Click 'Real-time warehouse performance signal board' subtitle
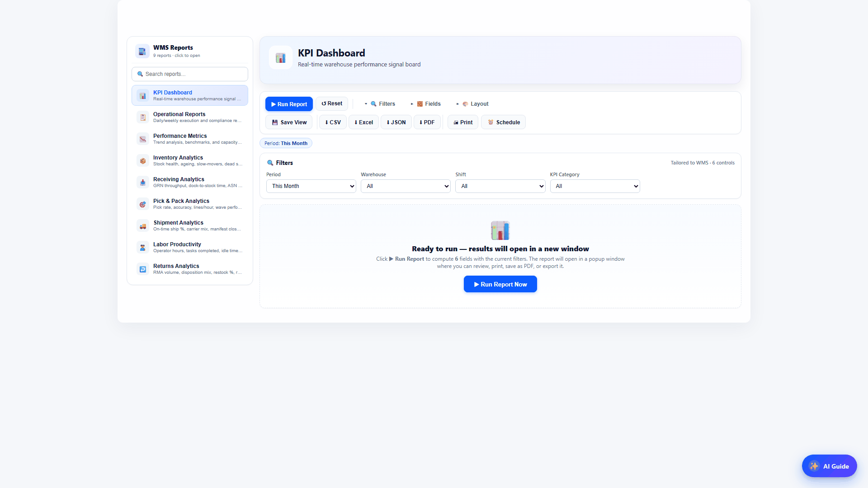The height and width of the screenshot is (488, 868). pyautogui.click(x=359, y=65)
